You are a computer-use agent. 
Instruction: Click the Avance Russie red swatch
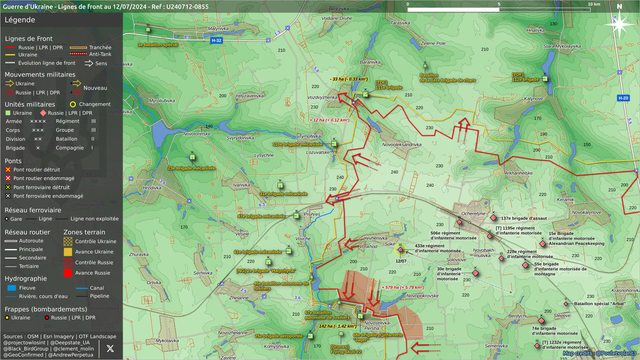[68, 273]
